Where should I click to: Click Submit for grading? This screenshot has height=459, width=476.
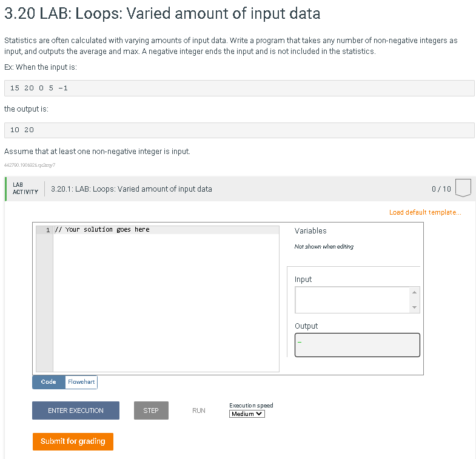tap(73, 441)
